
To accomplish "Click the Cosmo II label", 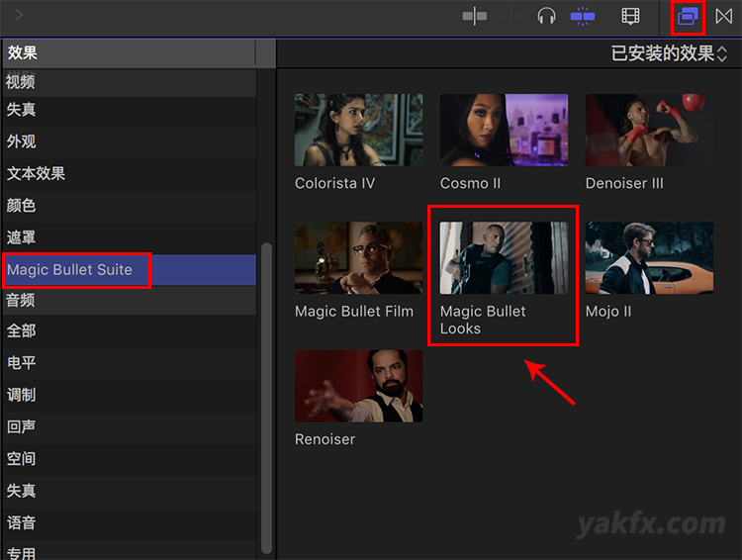I will 470,183.
